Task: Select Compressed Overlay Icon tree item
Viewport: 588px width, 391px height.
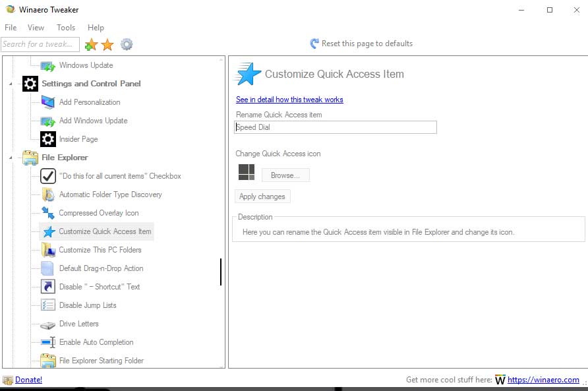Action: (x=99, y=213)
